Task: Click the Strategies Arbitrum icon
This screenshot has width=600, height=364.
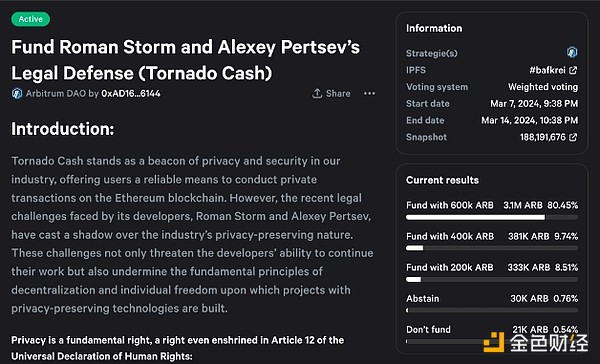Action: [572, 52]
